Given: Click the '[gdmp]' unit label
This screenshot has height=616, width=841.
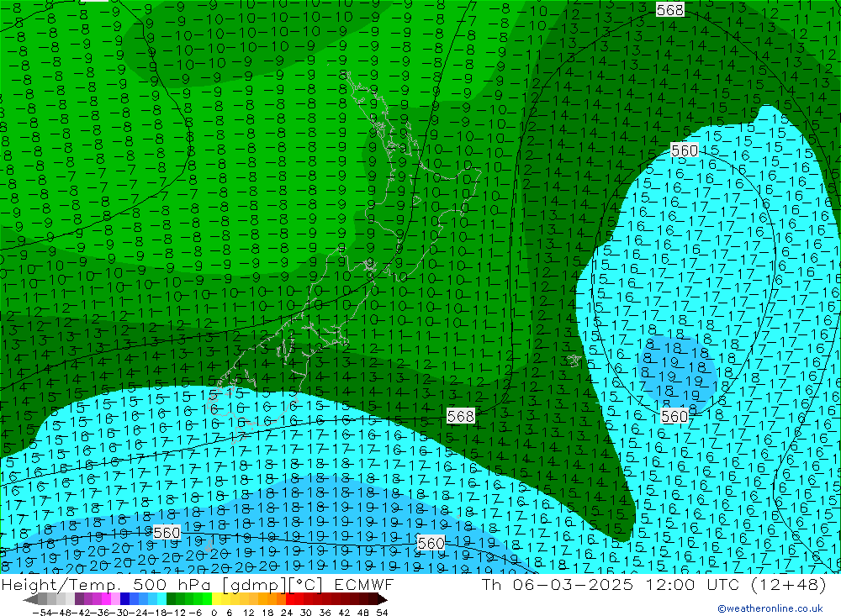Looking at the screenshot, I should coord(256,585).
